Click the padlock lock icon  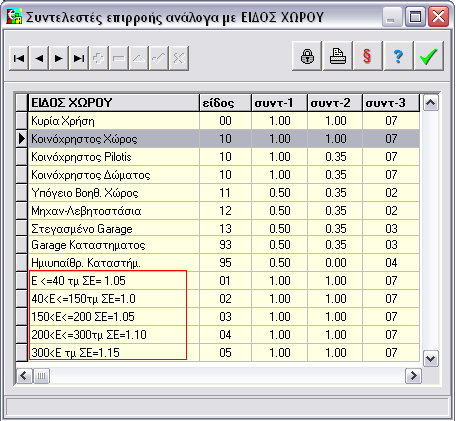pyautogui.click(x=307, y=56)
